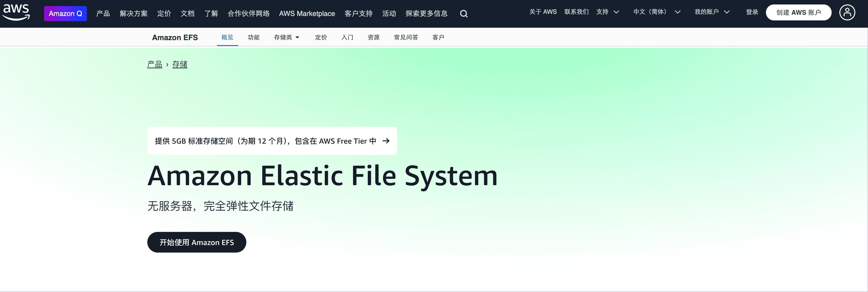Open the 中文（简体）language dropdown
The image size is (868, 292).
(x=656, y=12)
